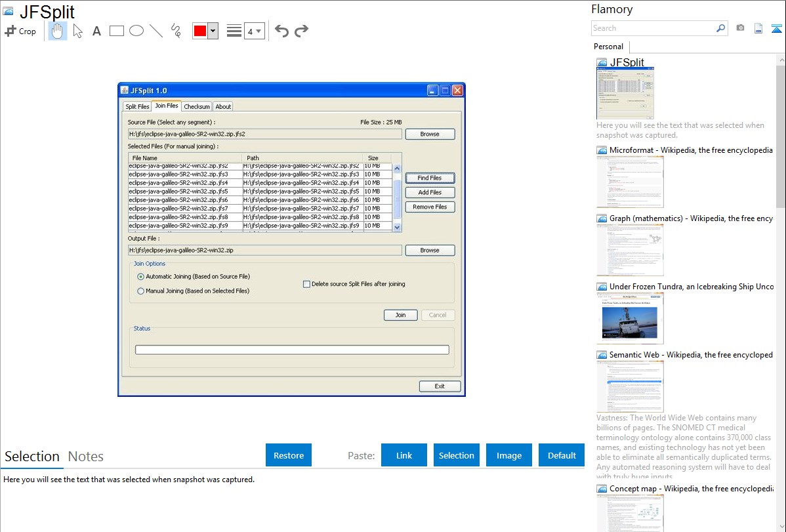Choose the text annotation tool
The image size is (786, 532).
pos(96,31)
